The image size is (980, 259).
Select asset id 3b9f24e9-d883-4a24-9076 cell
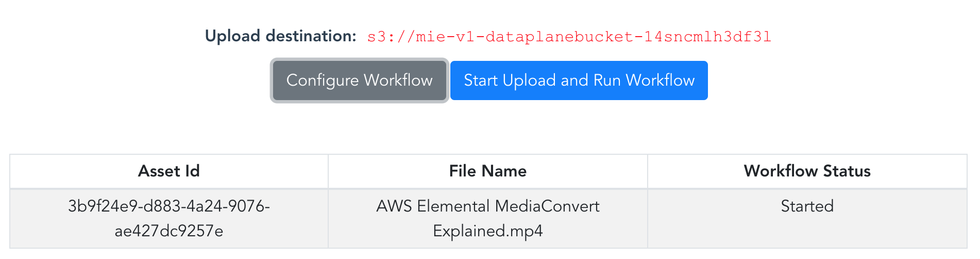pos(169,219)
